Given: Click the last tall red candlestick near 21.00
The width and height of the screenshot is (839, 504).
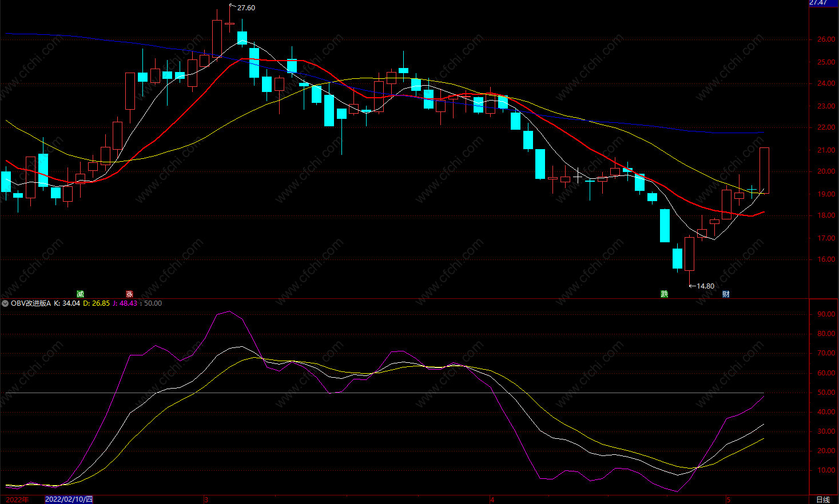Looking at the screenshot, I should [x=764, y=170].
